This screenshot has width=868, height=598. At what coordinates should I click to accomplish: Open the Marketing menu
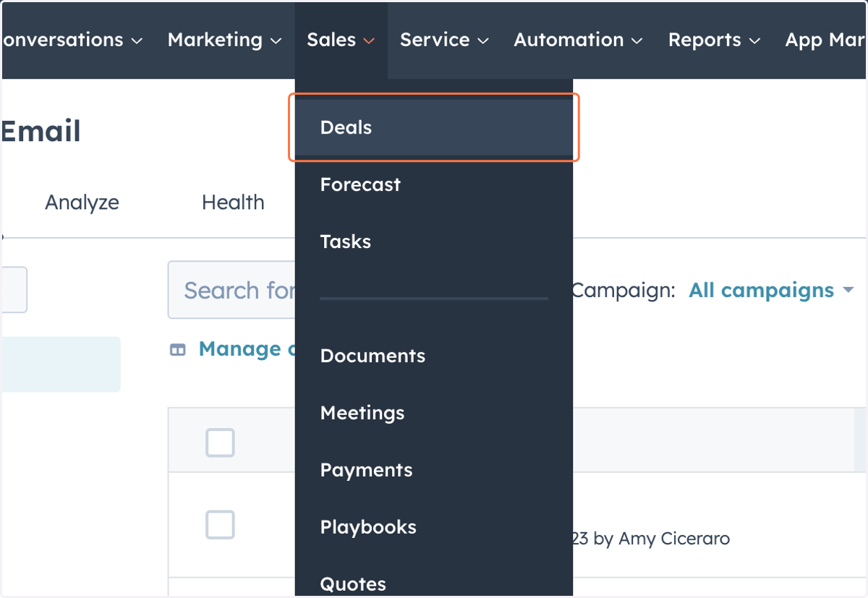(224, 40)
